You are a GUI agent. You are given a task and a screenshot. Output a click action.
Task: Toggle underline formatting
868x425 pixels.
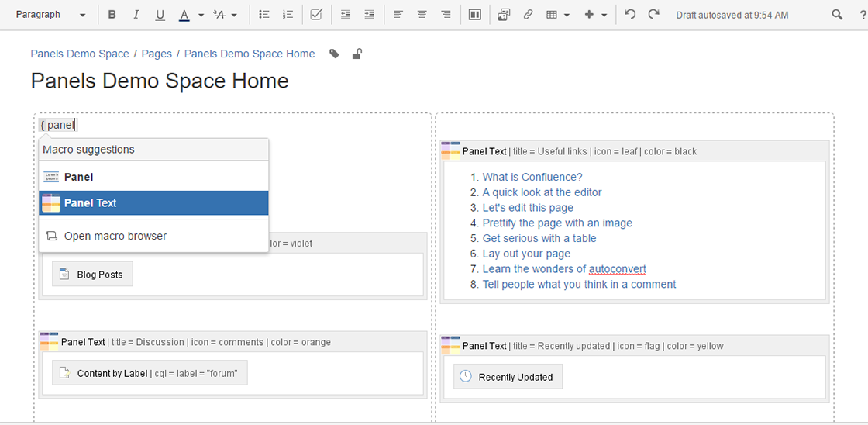coord(160,15)
